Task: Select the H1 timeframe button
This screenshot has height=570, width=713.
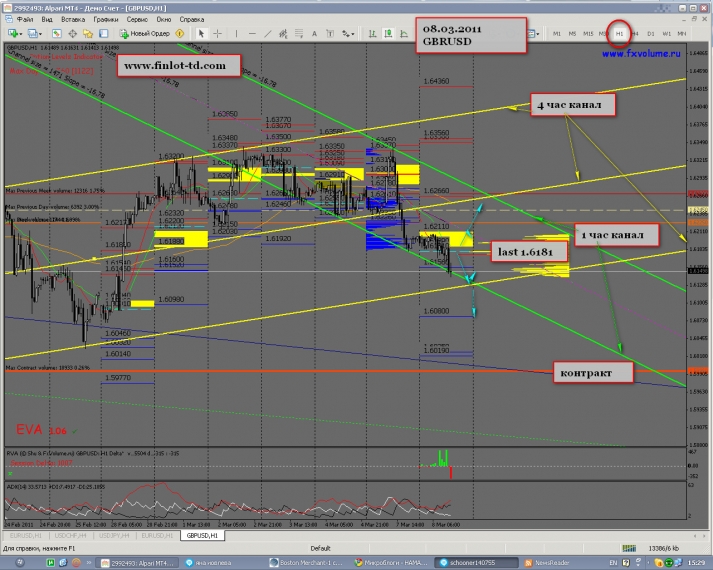Action: (x=619, y=34)
